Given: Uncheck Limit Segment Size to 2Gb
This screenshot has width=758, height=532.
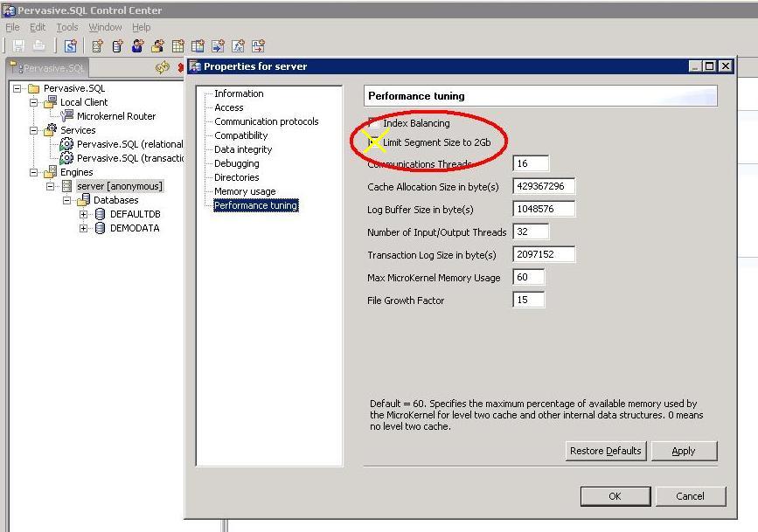Looking at the screenshot, I should pyautogui.click(x=373, y=142).
